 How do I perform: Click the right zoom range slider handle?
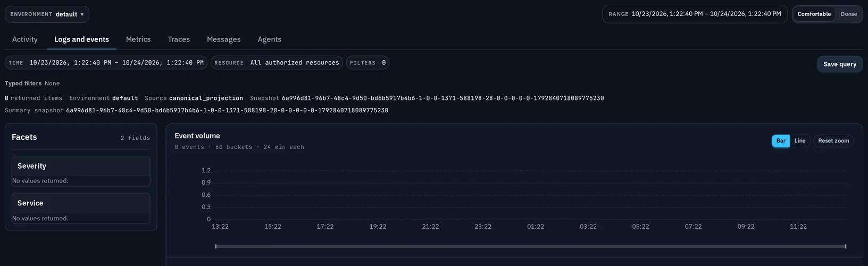click(845, 246)
